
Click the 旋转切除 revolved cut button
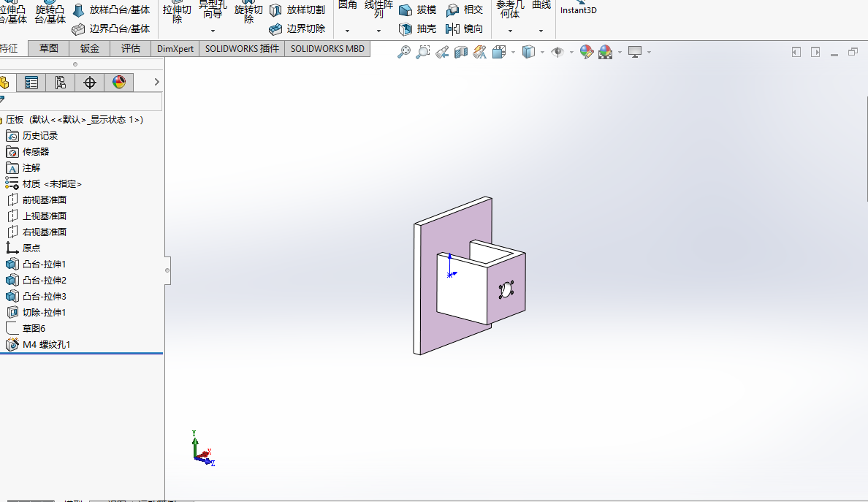point(248,13)
